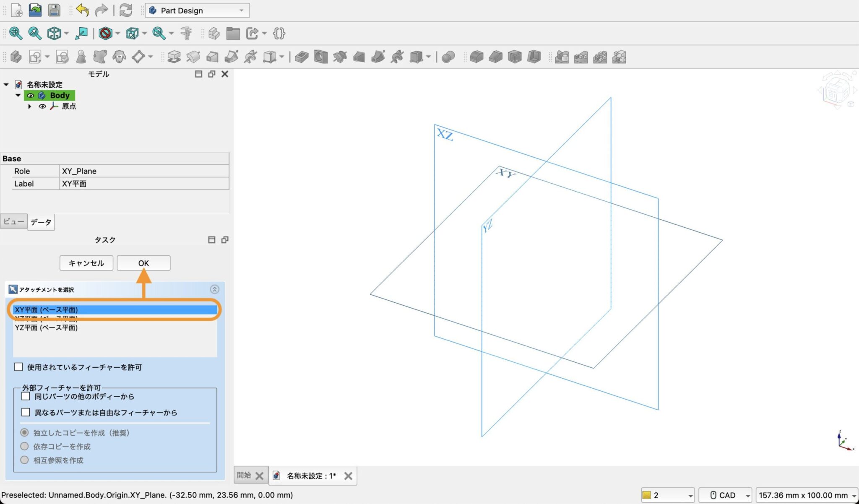
Task: Create a new group folder
Action: 233,33
